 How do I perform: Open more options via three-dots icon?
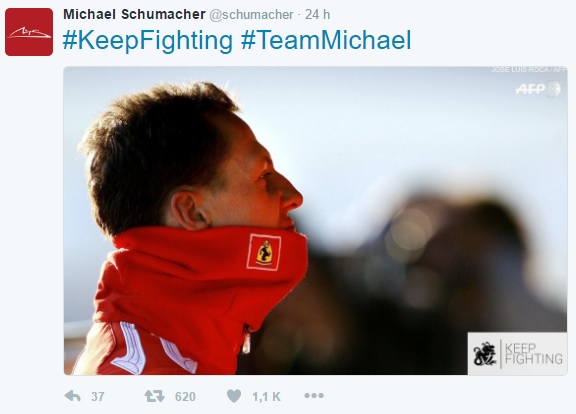click(x=314, y=396)
